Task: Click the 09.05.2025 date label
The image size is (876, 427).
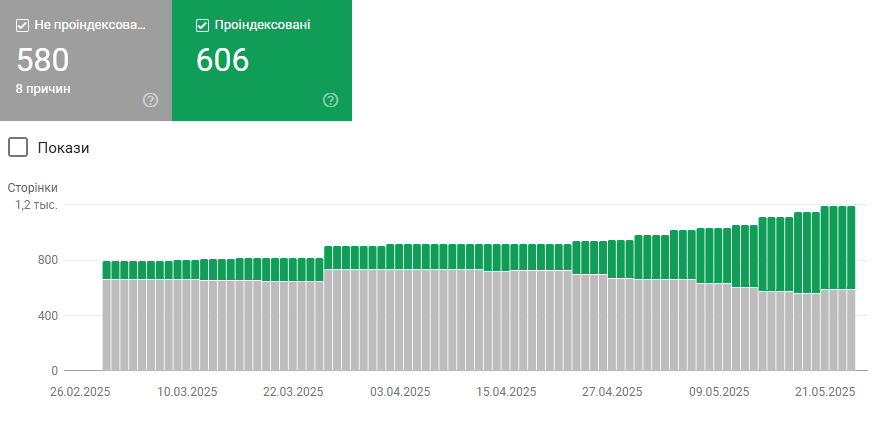Action: point(719,392)
